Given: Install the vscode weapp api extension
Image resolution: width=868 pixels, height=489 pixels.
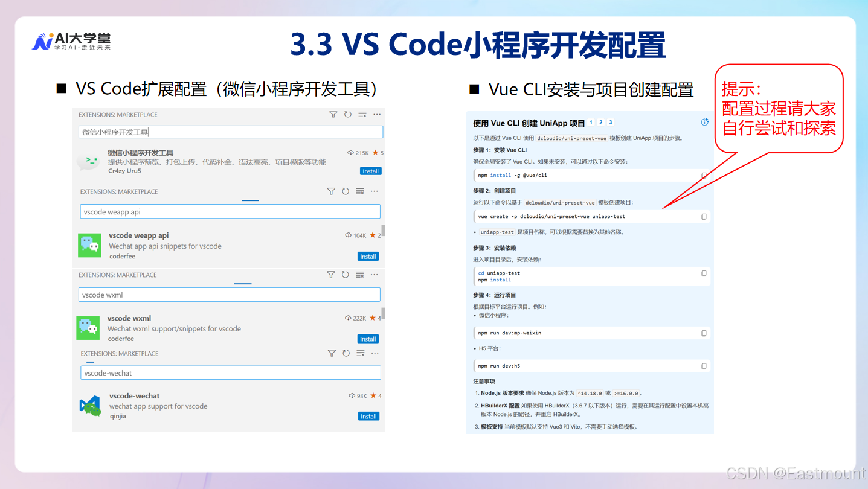Looking at the screenshot, I should coord(368,257).
